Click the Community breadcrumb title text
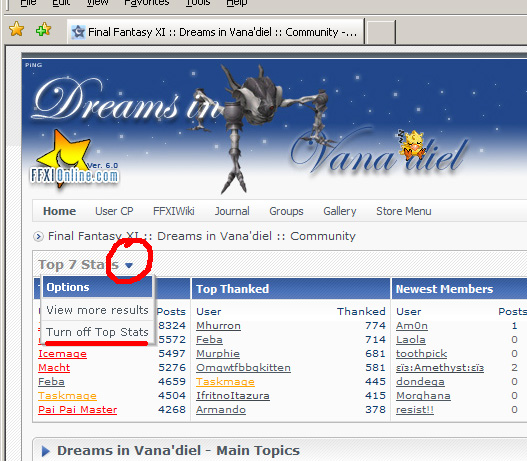Screen dimensions: 527x461 (x=202, y=236)
